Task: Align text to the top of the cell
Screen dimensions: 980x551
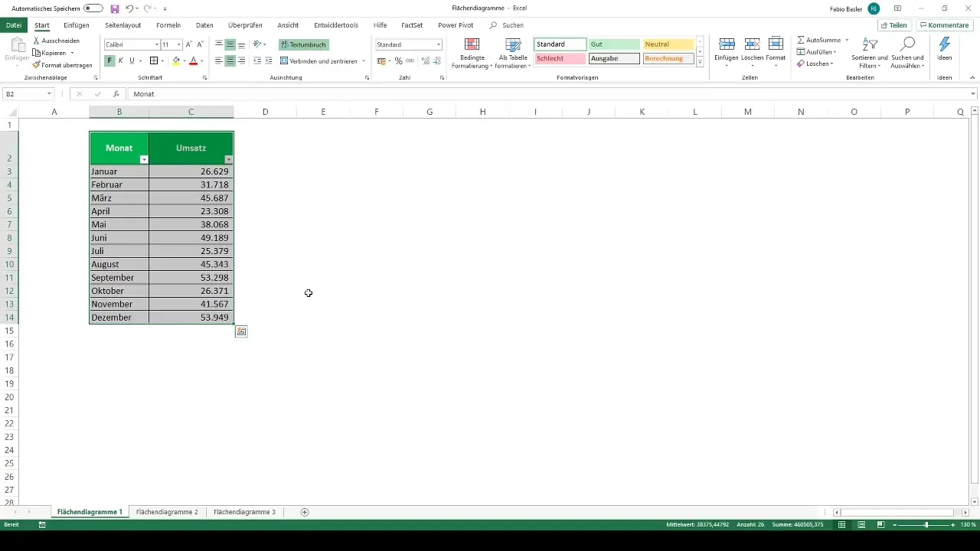Action: pos(219,44)
